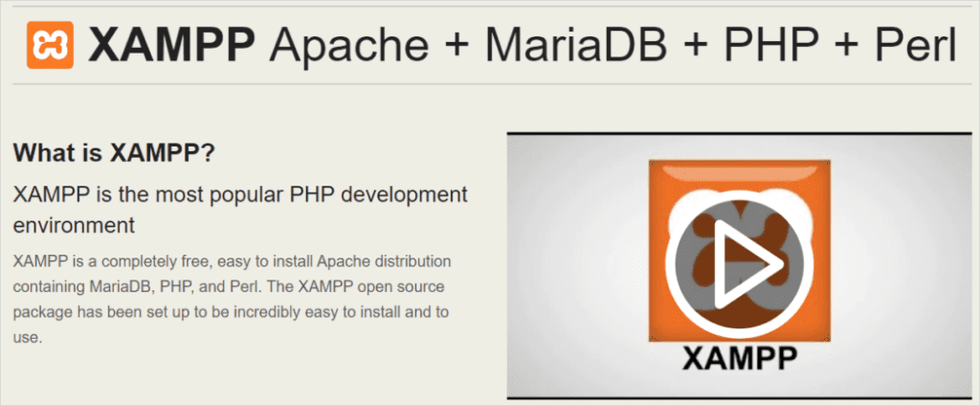The height and width of the screenshot is (406, 980).
Task: Click the word "environment" under the heading
Action: tap(74, 225)
